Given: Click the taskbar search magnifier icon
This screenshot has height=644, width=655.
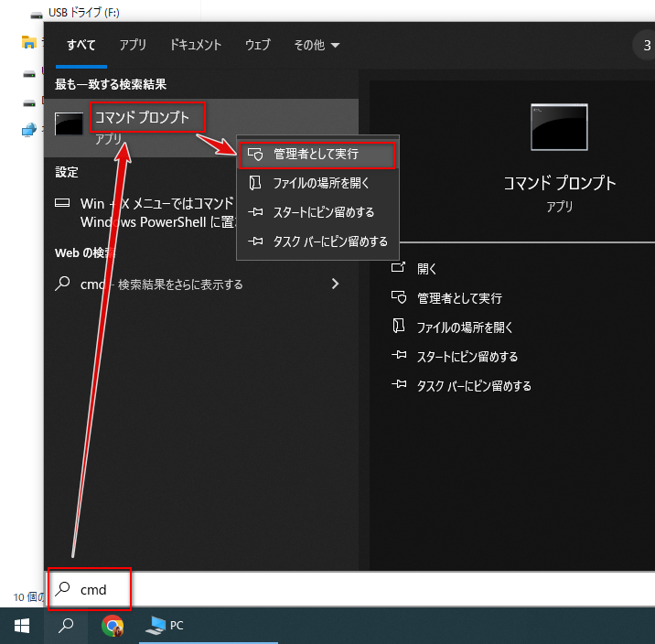Looking at the screenshot, I should [66, 626].
